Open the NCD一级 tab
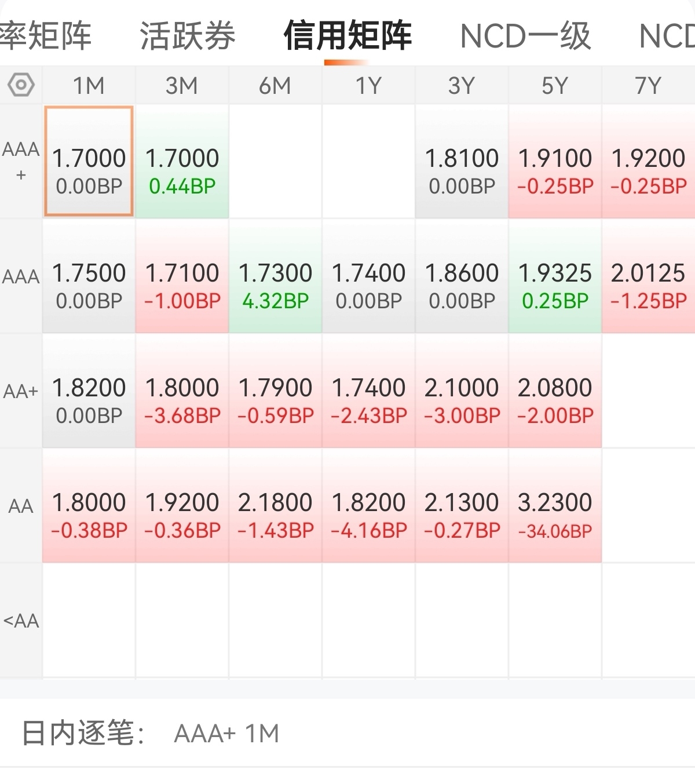The height and width of the screenshot is (784, 695). [525, 36]
